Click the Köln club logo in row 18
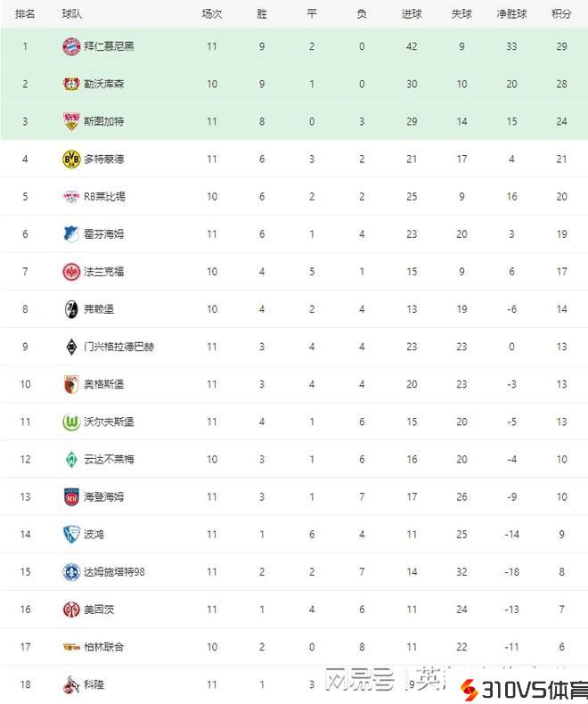 (x=71, y=684)
